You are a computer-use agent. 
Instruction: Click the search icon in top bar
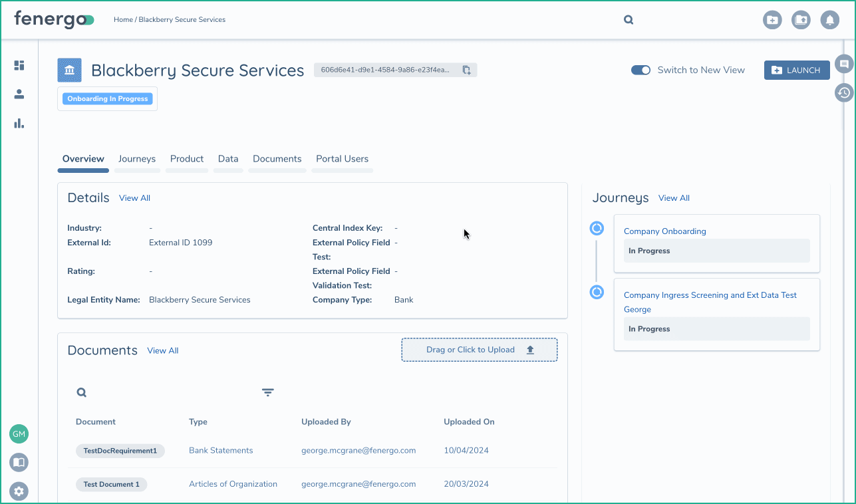pos(629,20)
